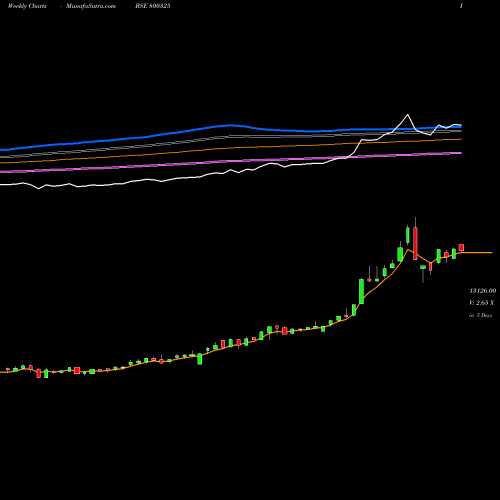
Task: Click the last red candlestick on the chart
Action: pyautogui.click(x=461, y=247)
